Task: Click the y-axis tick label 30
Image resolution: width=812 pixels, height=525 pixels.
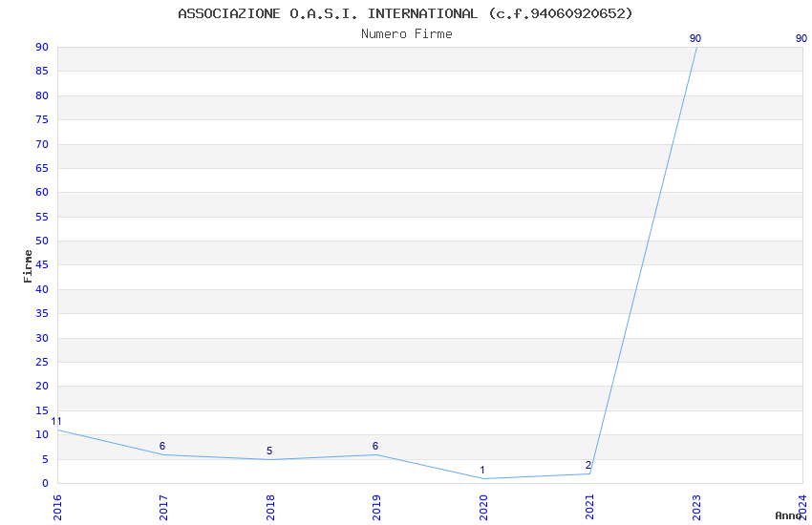Action: (x=42, y=338)
